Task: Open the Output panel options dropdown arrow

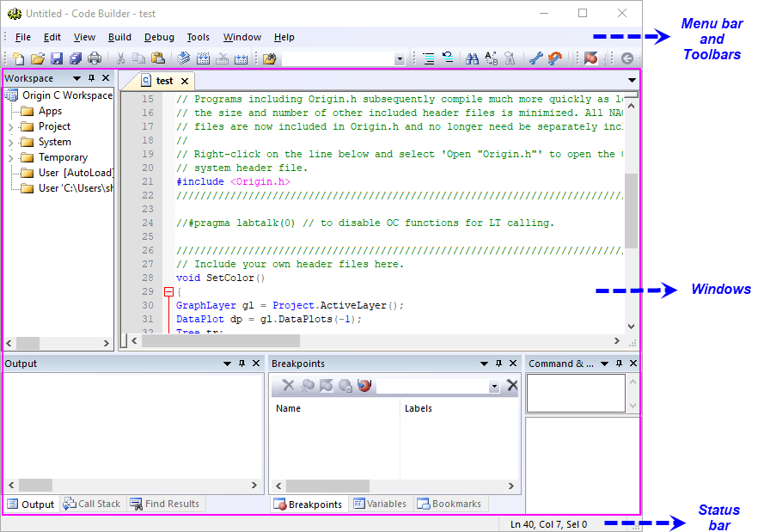Action: tap(227, 364)
